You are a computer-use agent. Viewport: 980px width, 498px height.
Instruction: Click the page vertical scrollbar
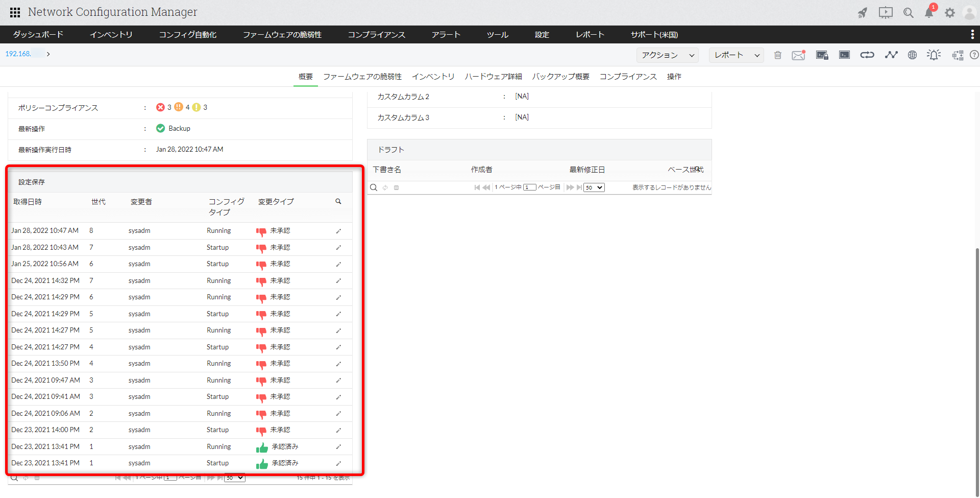(977, 371)
